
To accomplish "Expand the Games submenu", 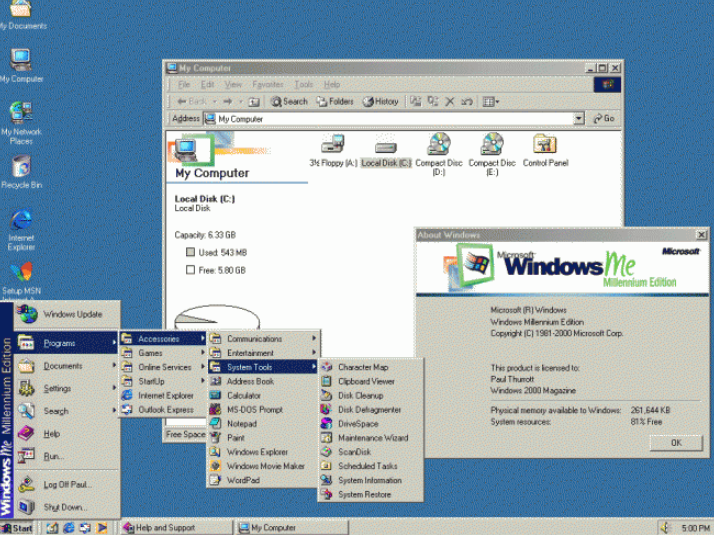I will 163,353.
